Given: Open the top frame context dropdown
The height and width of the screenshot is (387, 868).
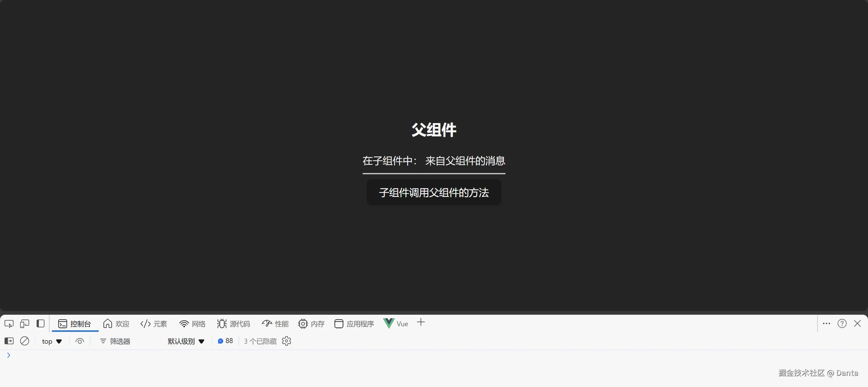Looking at the screenshot, I should point(51,341).
